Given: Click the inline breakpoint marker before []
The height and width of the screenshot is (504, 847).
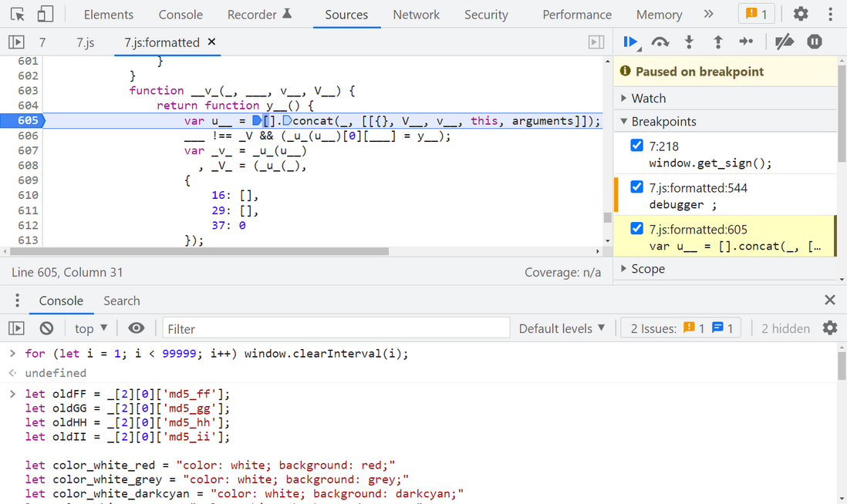Looking at the screenshot, I should 257,120.
